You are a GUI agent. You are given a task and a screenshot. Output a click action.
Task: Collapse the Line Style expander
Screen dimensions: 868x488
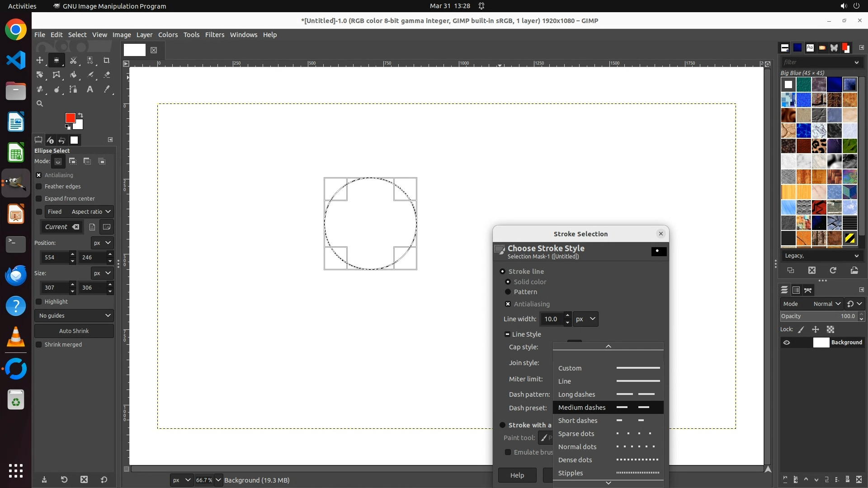coord(507,334)
